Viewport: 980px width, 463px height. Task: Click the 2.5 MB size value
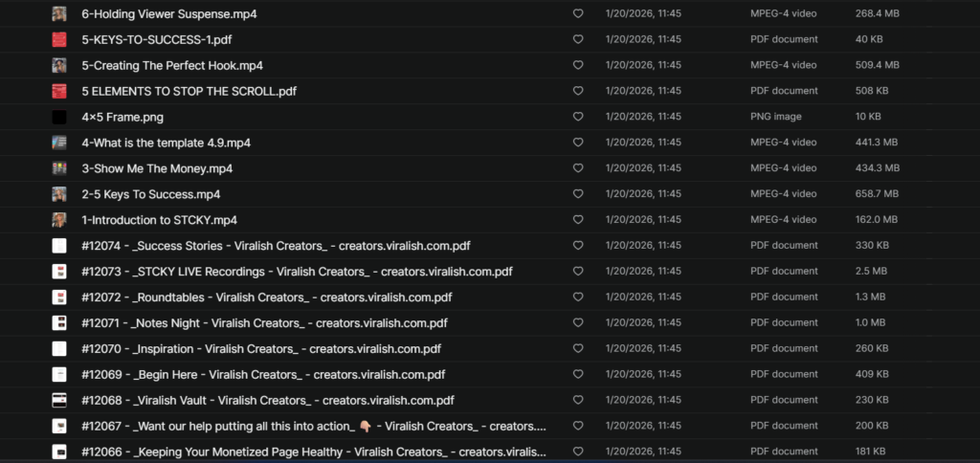870,271
